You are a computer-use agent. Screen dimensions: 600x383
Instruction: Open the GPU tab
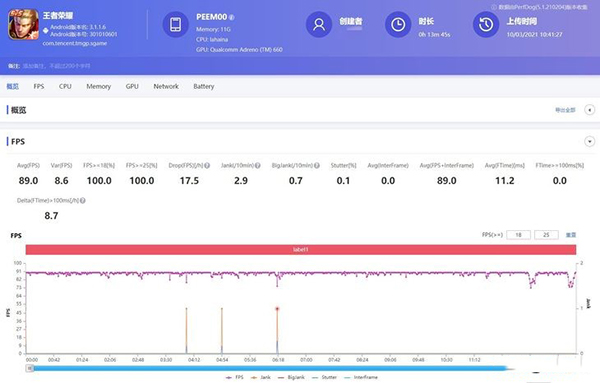tap(132, 86)
